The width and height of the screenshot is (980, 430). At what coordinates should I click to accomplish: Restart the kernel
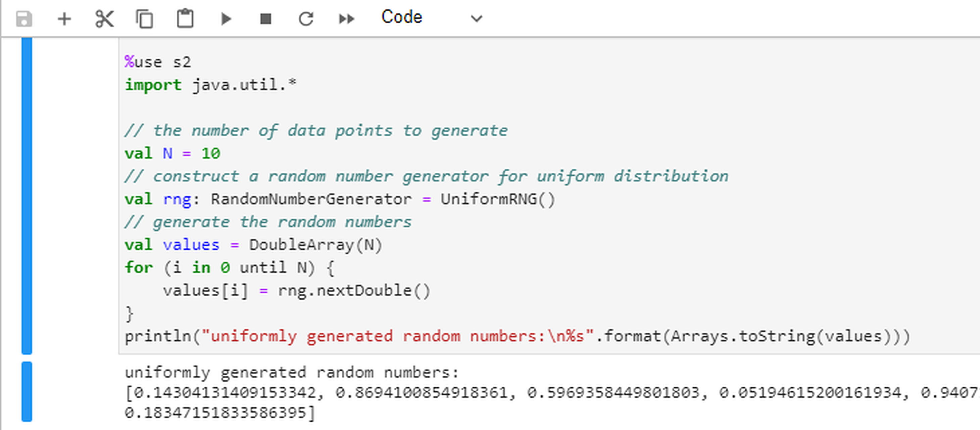tap(306, 19)
